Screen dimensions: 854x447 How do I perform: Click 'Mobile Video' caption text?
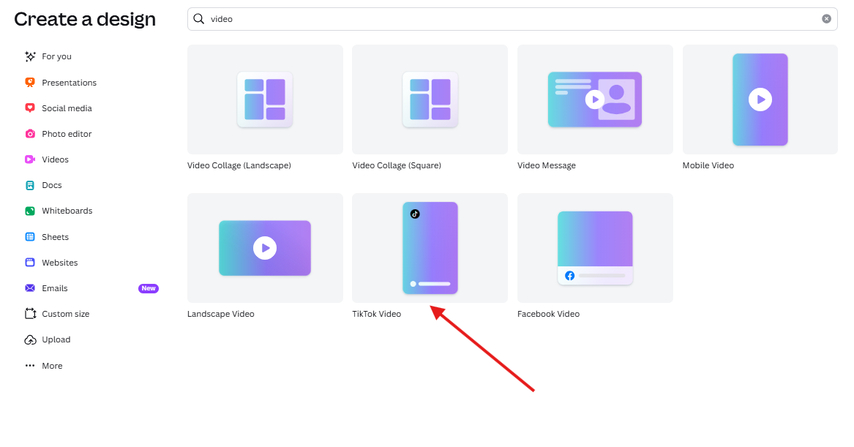708,166
